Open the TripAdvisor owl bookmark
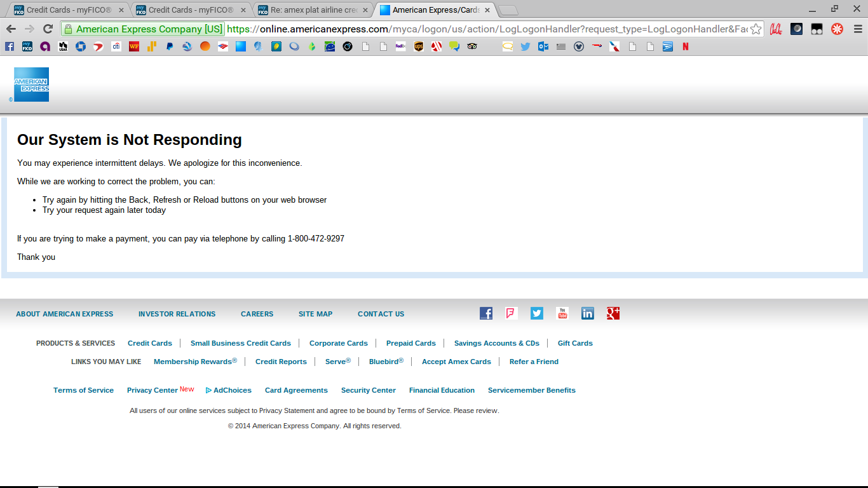Image resolution: width=868 pixels, height=488 pixels. click(472, 46)
